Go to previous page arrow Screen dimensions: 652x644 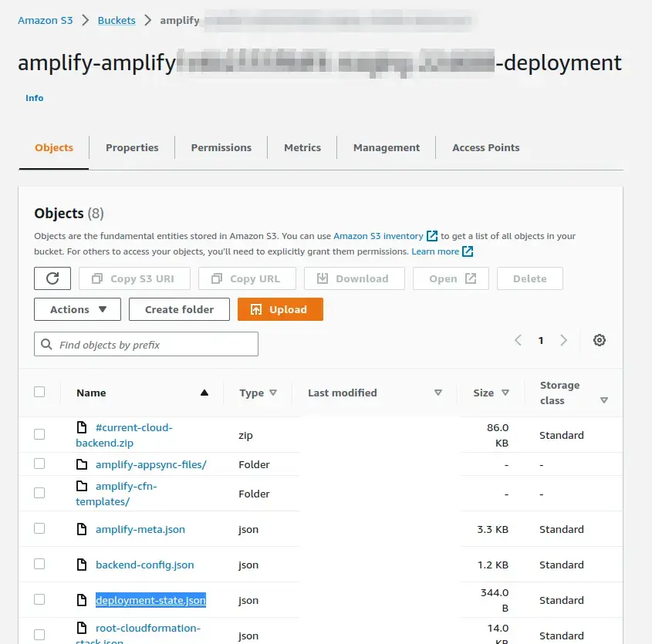[518, 340]
